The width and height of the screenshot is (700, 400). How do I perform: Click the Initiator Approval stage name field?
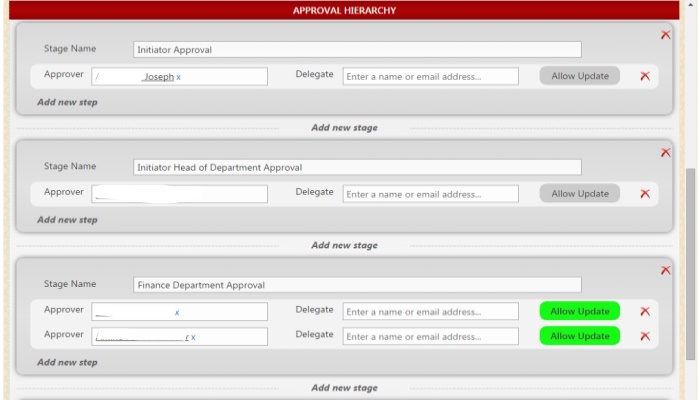(357, 49)
